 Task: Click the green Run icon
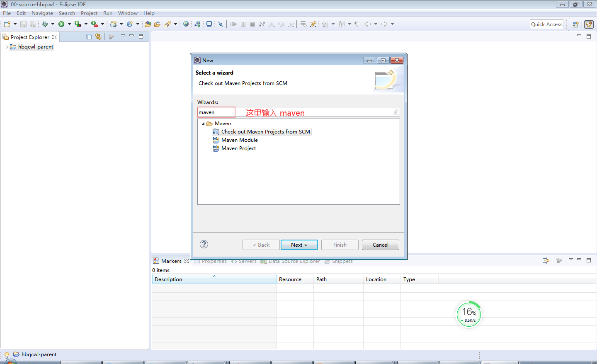point(61,24)
